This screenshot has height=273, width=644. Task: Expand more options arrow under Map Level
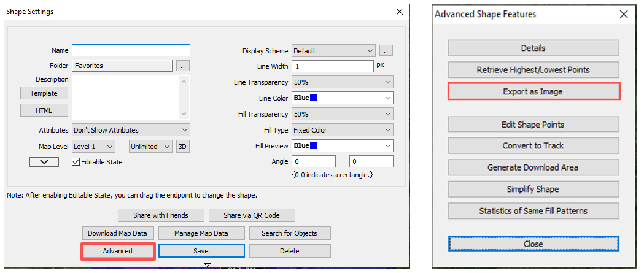coord(44,162)
